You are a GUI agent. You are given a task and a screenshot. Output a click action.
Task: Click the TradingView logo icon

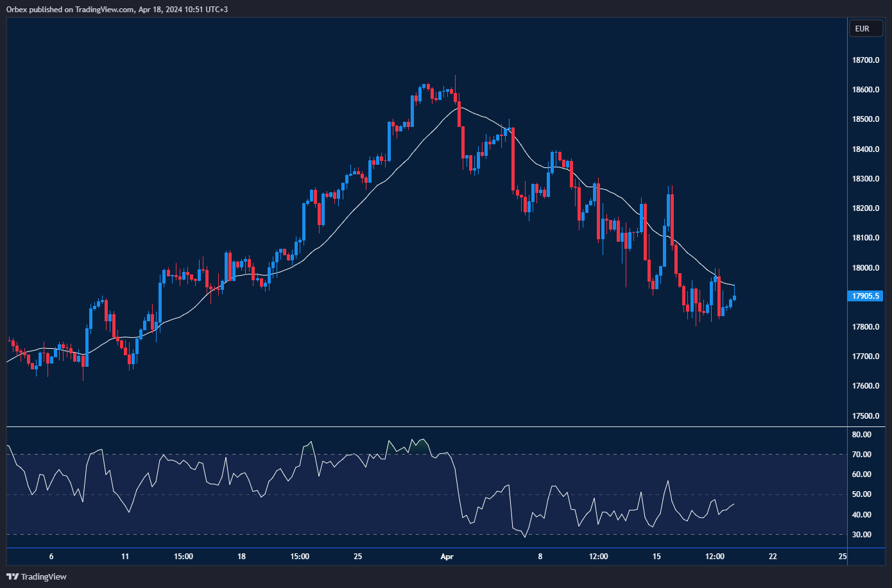coord(12,576)
